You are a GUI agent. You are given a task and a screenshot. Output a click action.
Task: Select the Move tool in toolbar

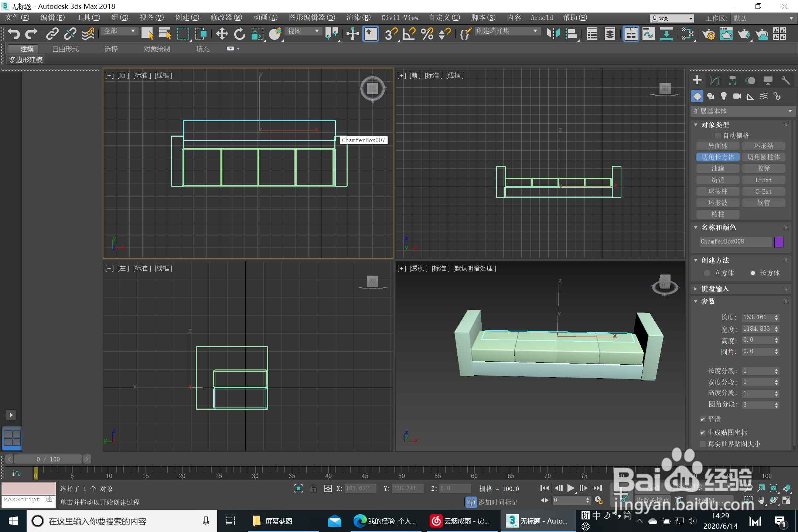click(x=222, y=34)
